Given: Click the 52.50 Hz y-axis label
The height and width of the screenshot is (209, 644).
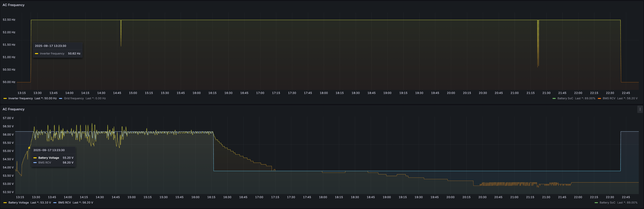Looking at the screenshot, I should (9, 20).
